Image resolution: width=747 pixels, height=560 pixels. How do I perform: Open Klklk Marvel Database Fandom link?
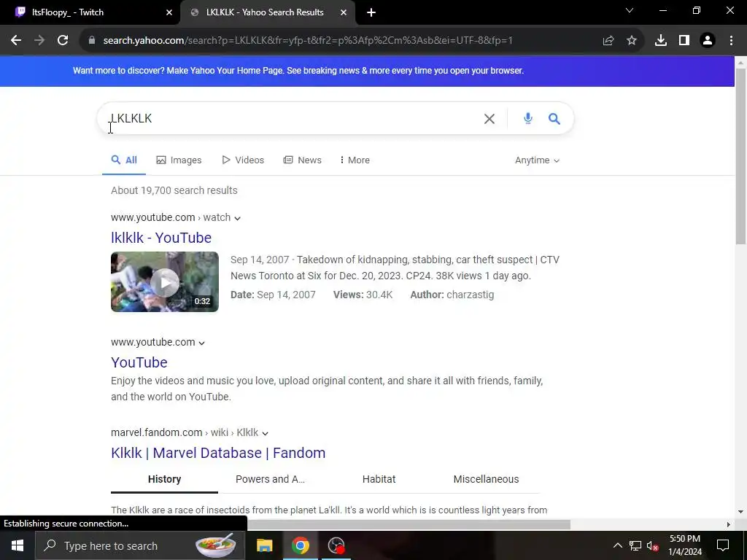(218, 453)
